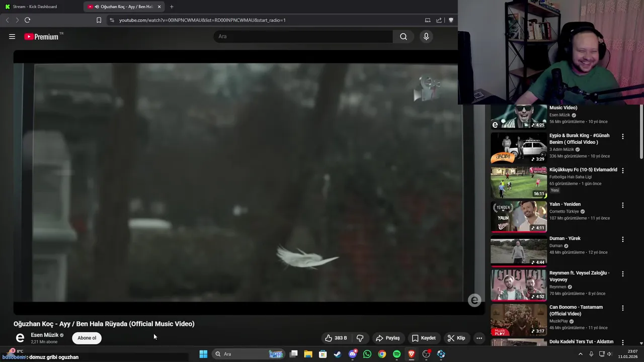Image resolution: width=644 pixels, height=362 pixels.
Task: Focus the YouTube 'Ara' search field
Action: (303, 36)
